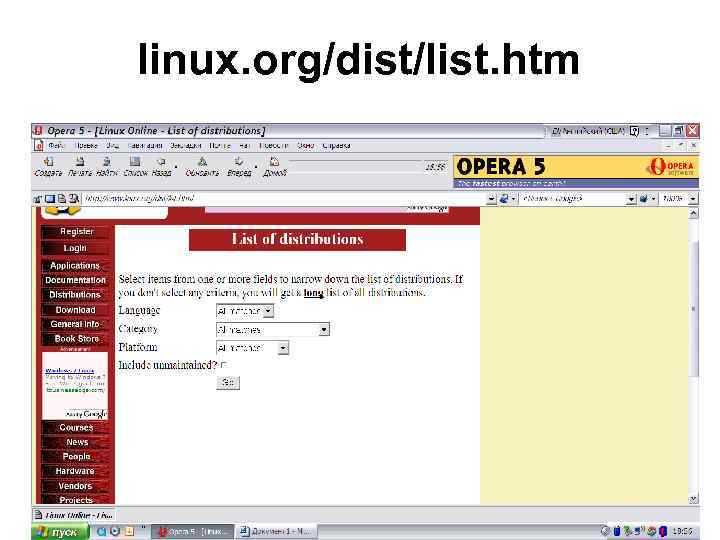The width and height of the screenshot is (720, 540).
Task: Open the Book Store sidebar link
Action: coord(76,339)
